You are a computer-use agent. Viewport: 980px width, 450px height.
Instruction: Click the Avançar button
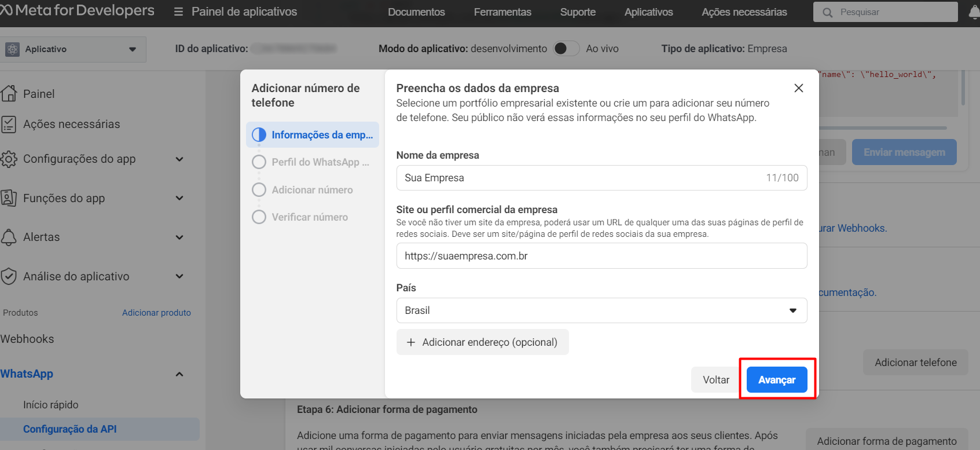pyautogui.click(x=777, y=380)
